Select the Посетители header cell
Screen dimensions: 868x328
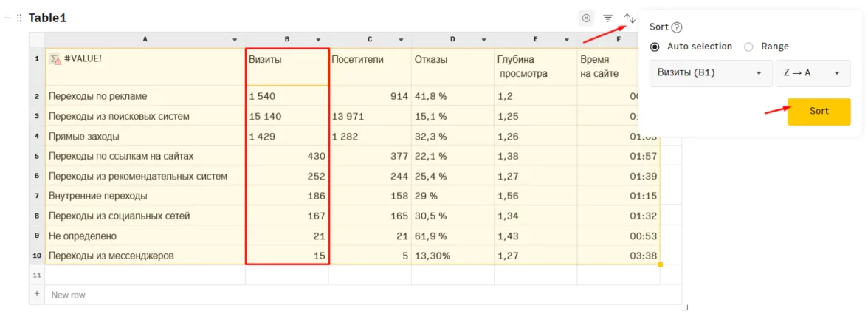370,66
